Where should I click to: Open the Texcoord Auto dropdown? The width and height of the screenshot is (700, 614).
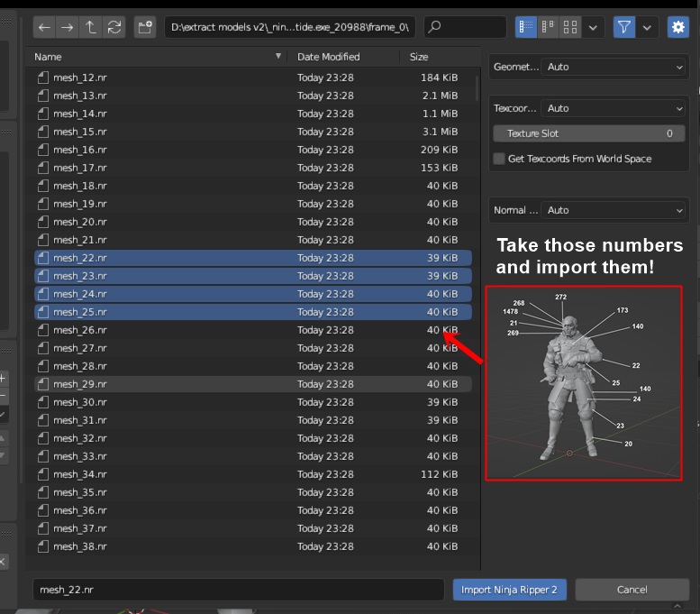click(615, 108)
